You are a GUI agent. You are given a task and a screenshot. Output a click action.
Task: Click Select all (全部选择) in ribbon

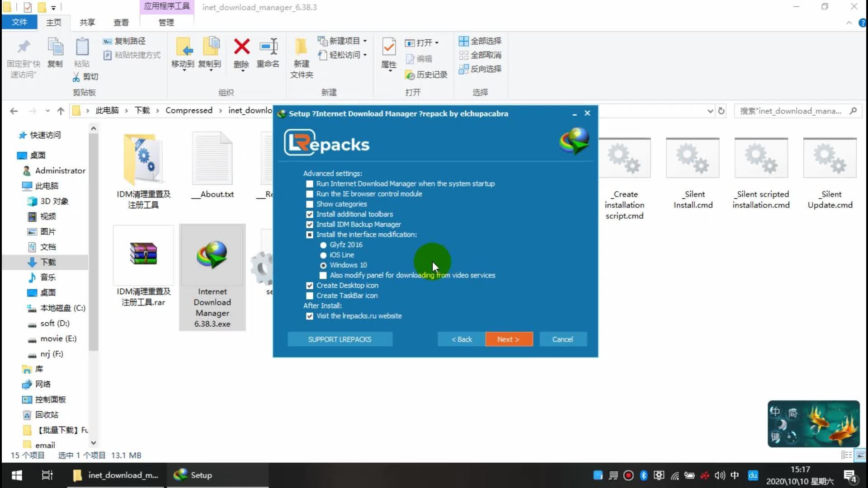[x=480, y=41]
